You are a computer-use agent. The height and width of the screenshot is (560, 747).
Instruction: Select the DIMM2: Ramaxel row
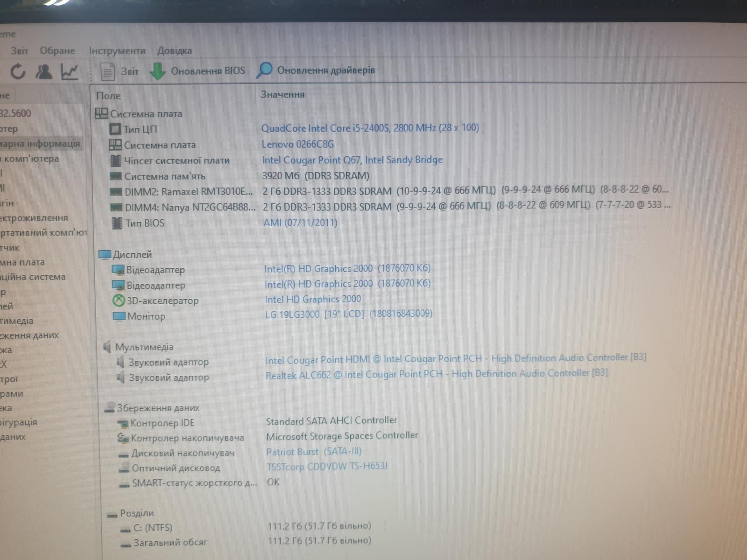(x=390, y=191)
